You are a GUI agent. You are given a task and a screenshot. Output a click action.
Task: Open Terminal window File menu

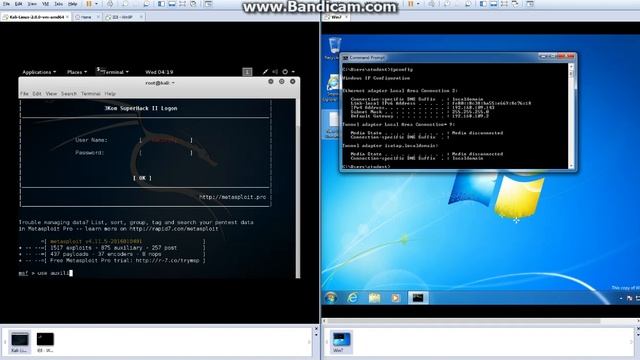tap(24, 93)
